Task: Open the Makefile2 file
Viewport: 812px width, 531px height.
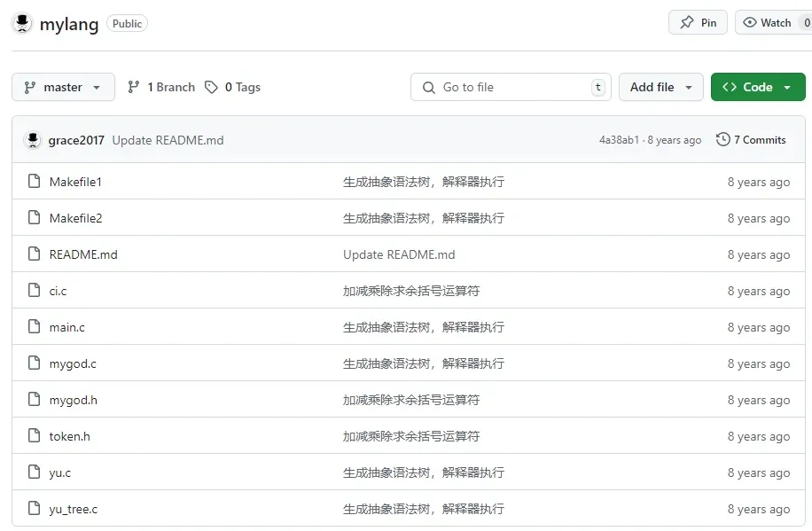Action: click(x=75, y=218)
